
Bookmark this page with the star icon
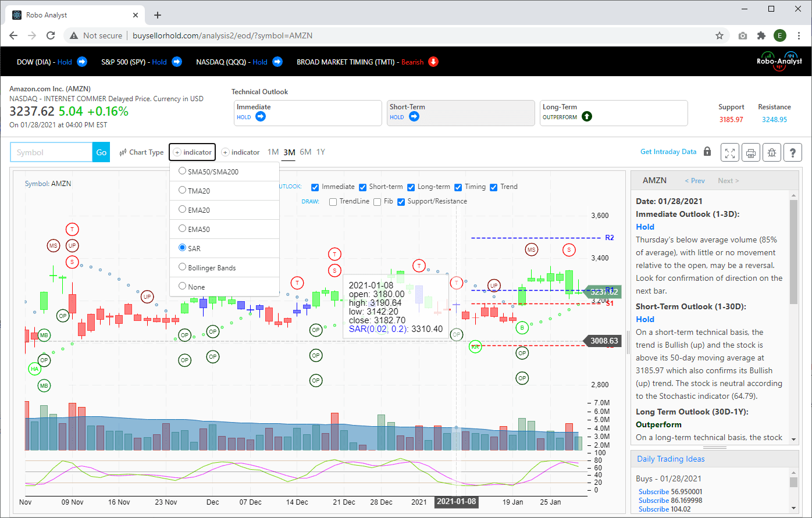coord(720,35)
